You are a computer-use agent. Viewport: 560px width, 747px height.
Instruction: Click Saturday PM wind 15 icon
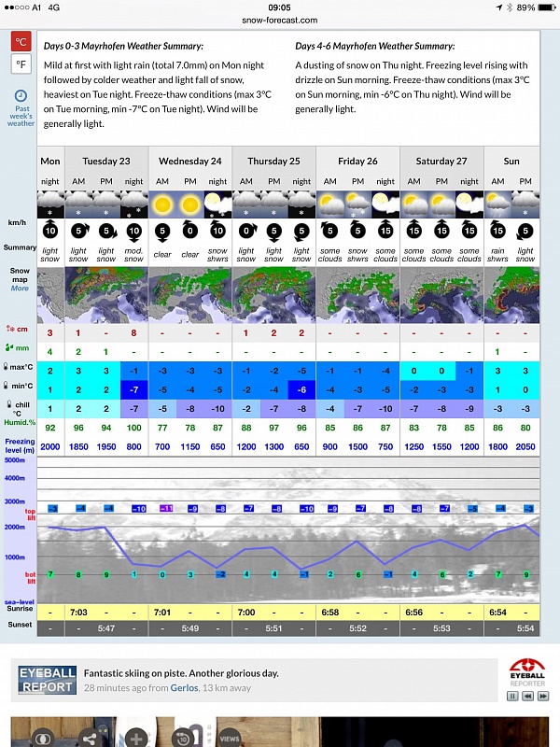pyautogui.click(x=441, y=230)
